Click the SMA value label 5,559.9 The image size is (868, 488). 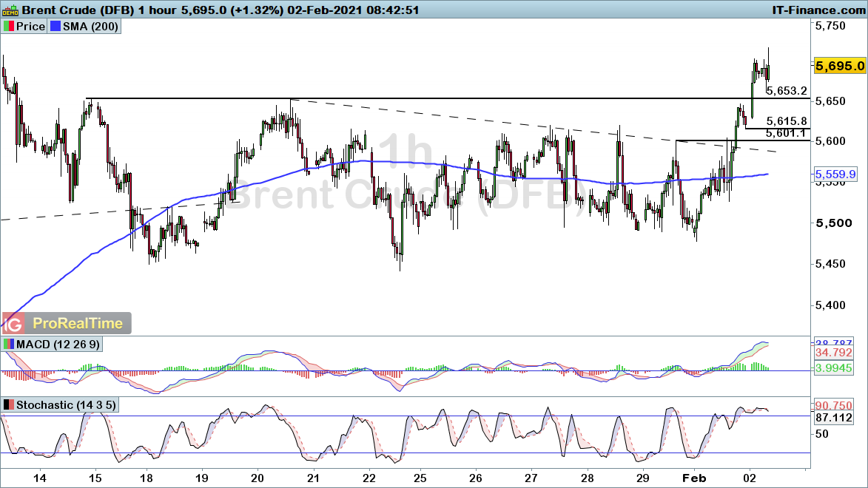(835, 174)
